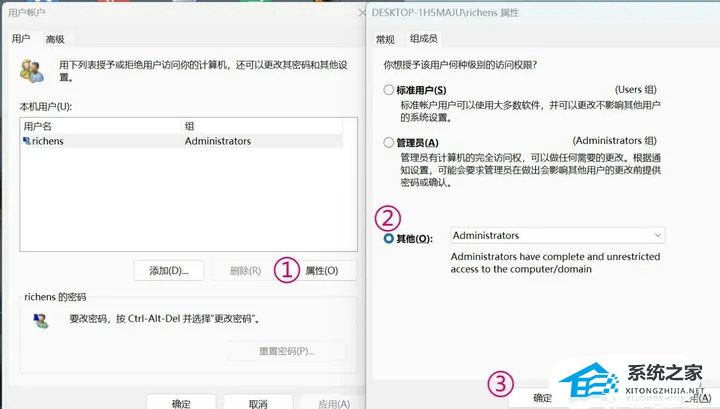720x409 pixels.
Task: Click the two-users icon at dialog top
Action: pyautogui.click(x=32, y=71)
